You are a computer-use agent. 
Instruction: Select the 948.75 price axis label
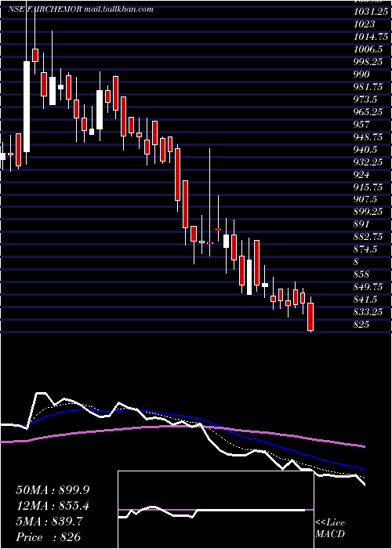pos(368,137)
